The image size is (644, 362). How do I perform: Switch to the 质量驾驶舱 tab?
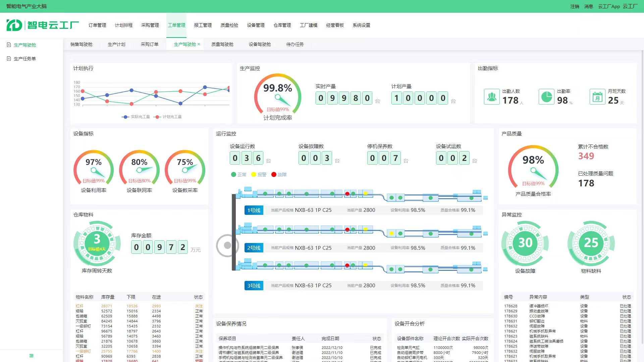tap(222, 44)
